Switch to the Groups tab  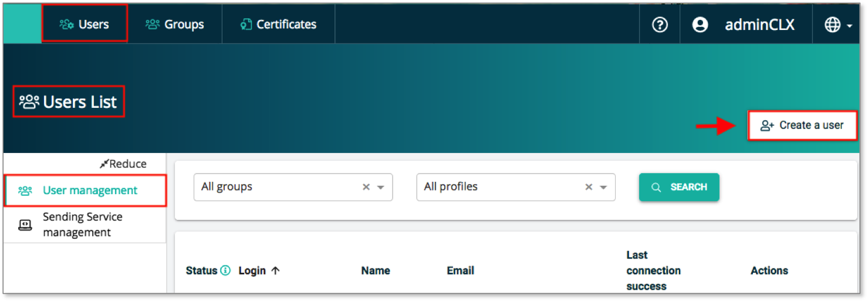175,24
